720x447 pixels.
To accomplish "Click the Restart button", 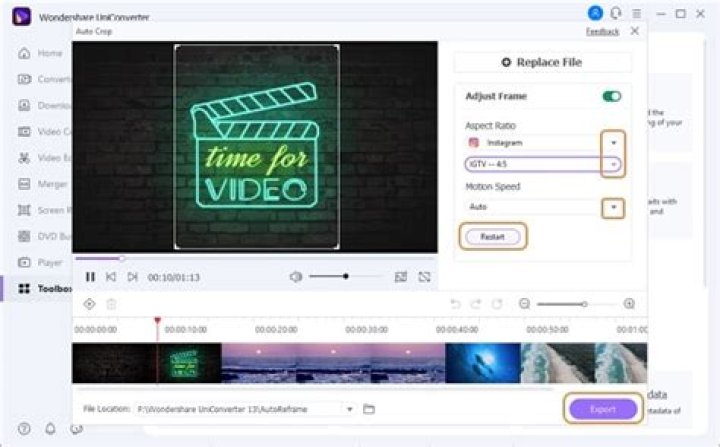I will 493,237.
